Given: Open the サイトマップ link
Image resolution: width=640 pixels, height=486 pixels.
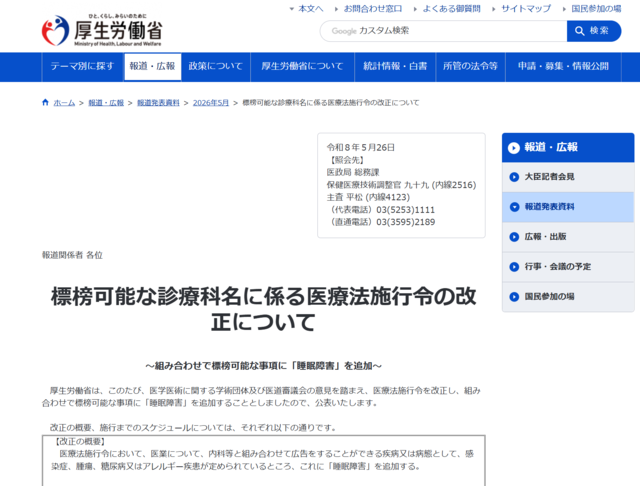Looking at the screenshot, I should [526, 9].
